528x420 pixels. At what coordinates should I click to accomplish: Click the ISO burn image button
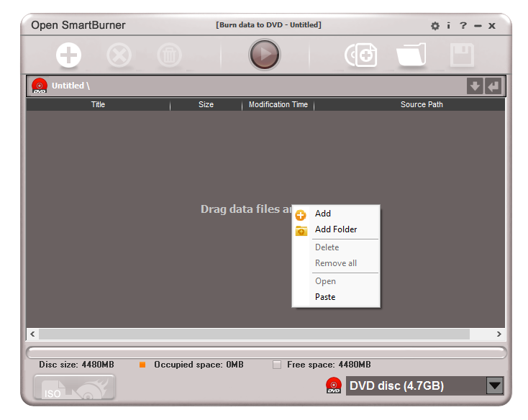tap(74, 387)
